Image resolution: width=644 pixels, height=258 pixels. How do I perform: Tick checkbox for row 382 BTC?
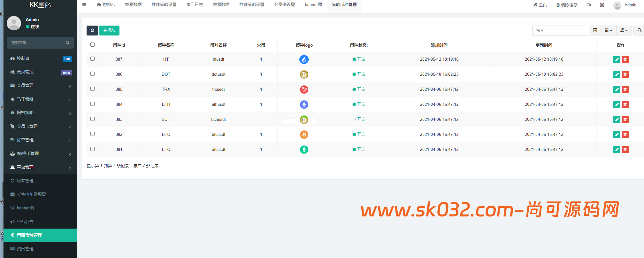tap(93, 134)
